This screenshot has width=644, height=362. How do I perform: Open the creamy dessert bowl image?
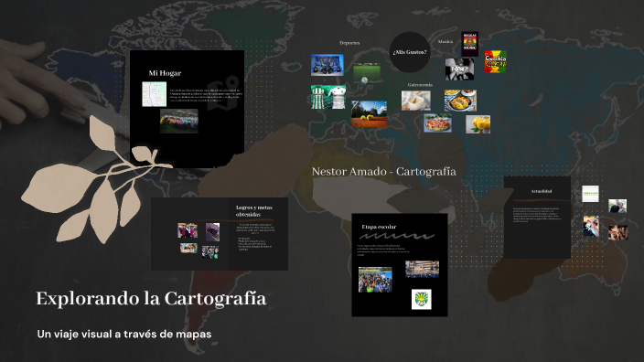416,101
